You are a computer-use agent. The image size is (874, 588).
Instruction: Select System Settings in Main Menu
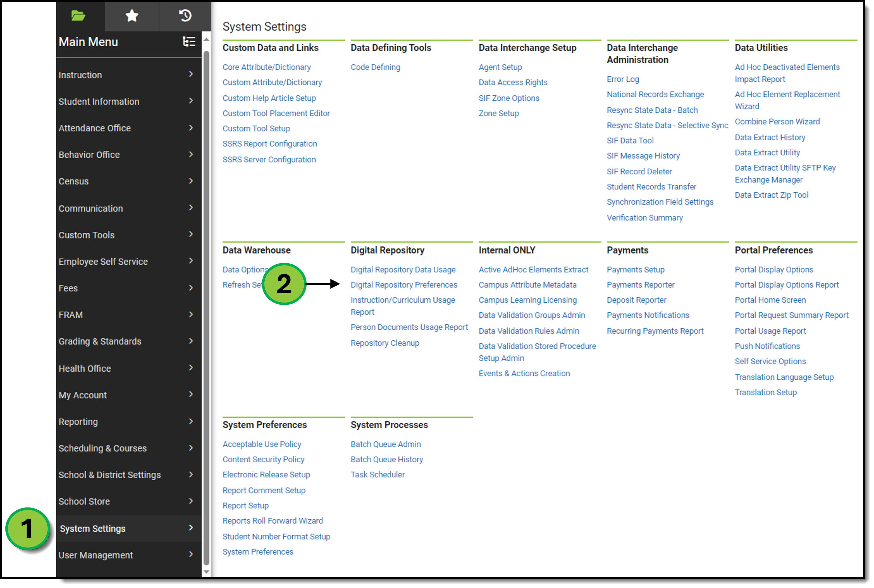tap(93, 529)
